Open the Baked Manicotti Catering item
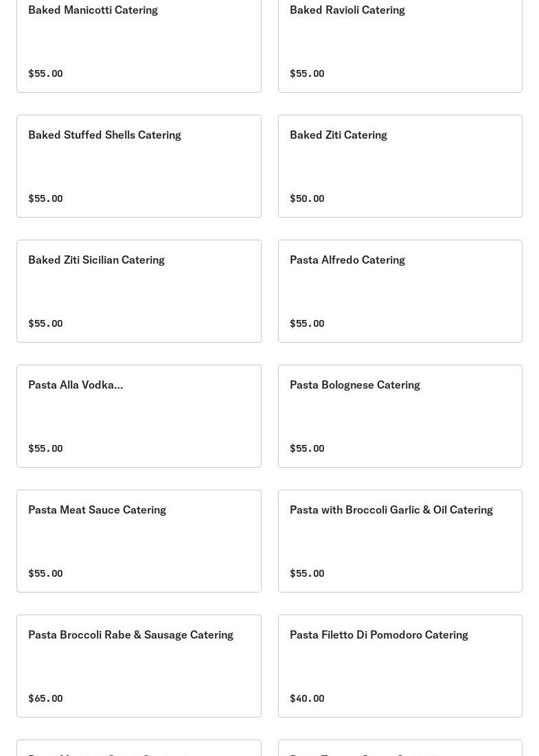 tap(93, 10)
